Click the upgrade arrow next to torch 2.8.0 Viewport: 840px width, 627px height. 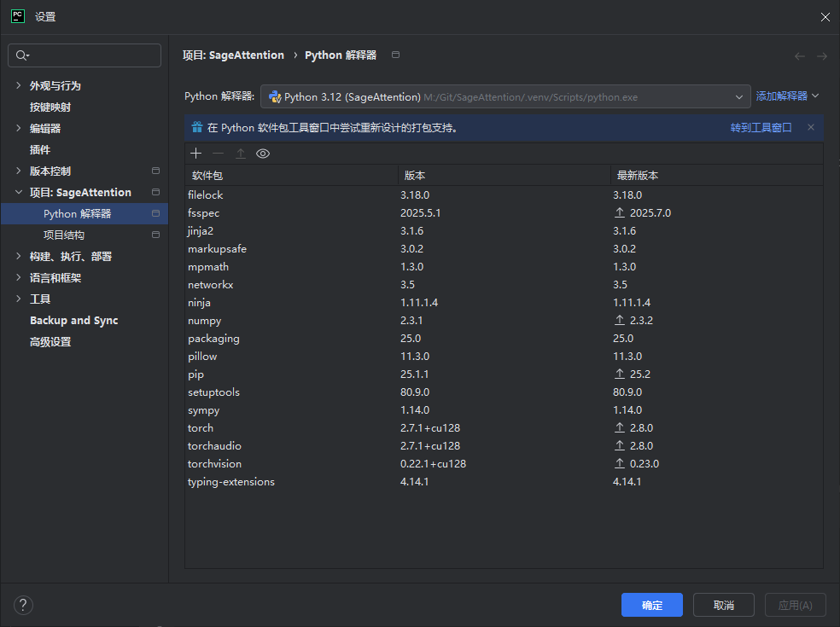coord(620,427)
